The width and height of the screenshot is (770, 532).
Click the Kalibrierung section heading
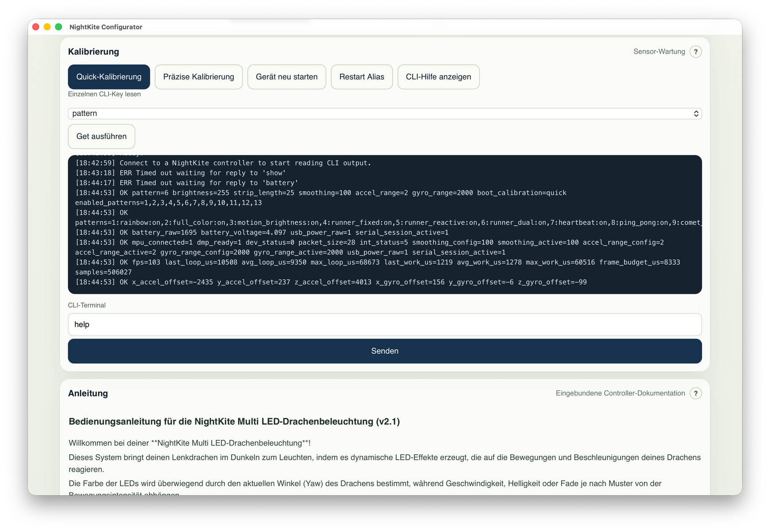94,52
